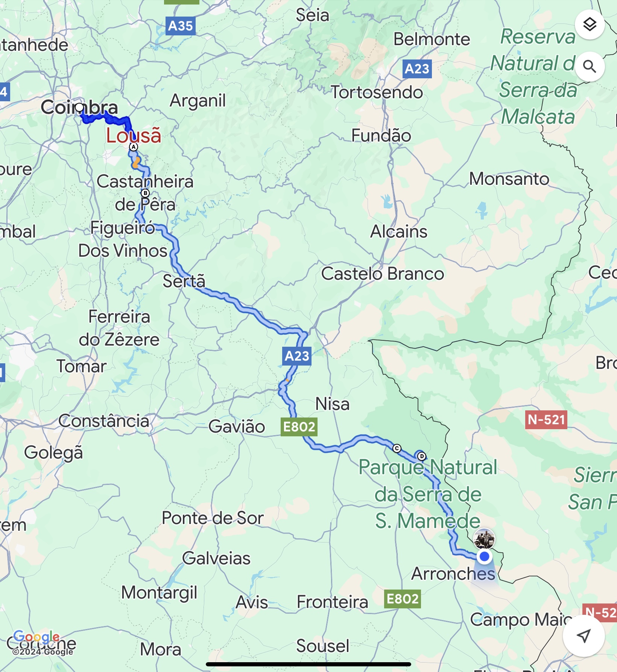Screen dimensions: 617x672
Task: Tap the profile photo pin near Arronches
Action: [x=484, y=539]
